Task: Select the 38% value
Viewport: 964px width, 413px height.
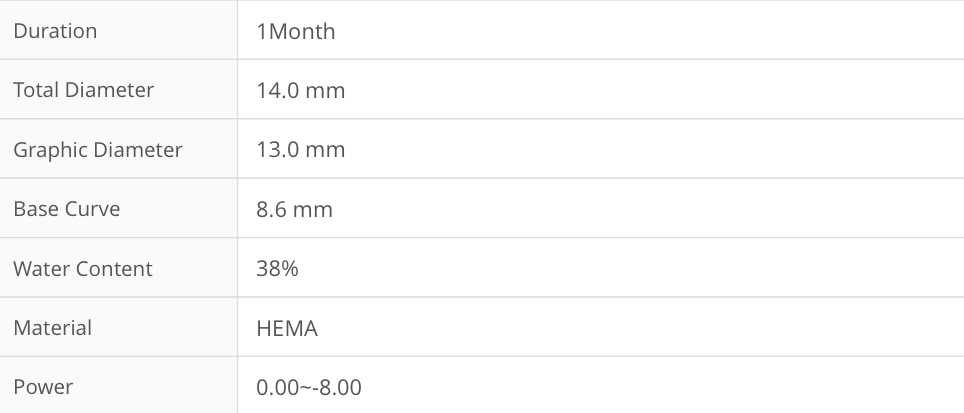Action: coord(277,269)
